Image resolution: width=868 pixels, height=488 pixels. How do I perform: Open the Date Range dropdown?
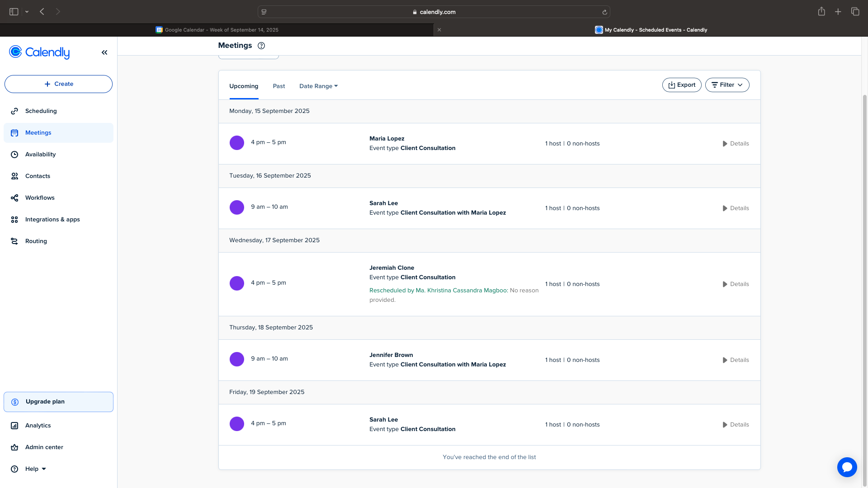click(x=318, y=86)
